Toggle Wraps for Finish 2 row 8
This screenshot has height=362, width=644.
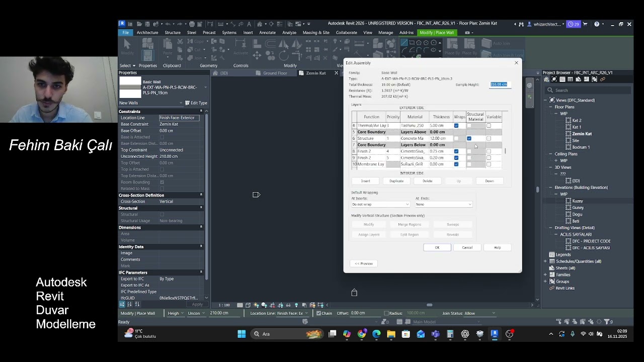pyautogui.click(x=456, y=151)
